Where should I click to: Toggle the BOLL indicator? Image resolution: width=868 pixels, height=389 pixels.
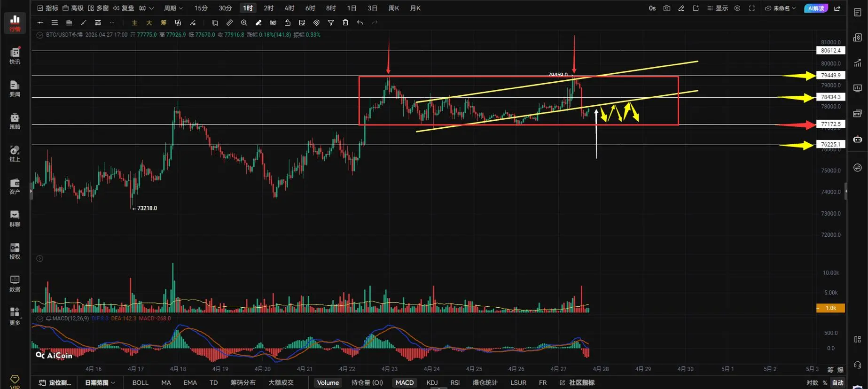click(x=141, y=382)
